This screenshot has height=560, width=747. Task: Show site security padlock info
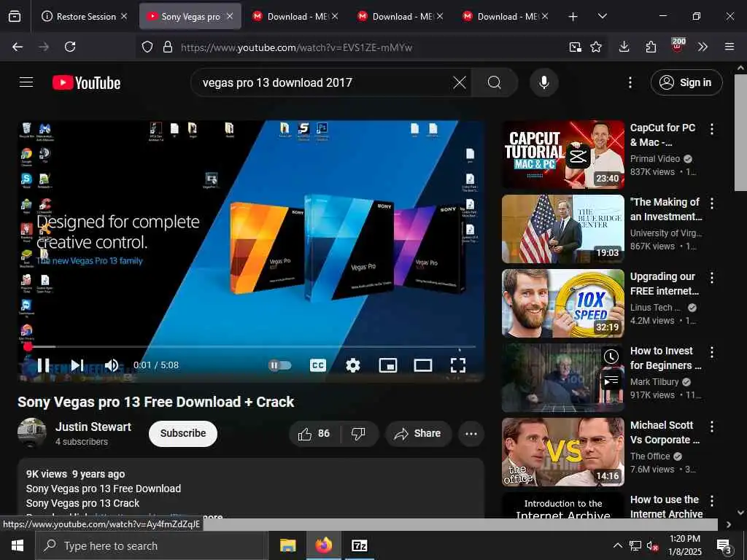pyautogui.click(x=167, y=47)
